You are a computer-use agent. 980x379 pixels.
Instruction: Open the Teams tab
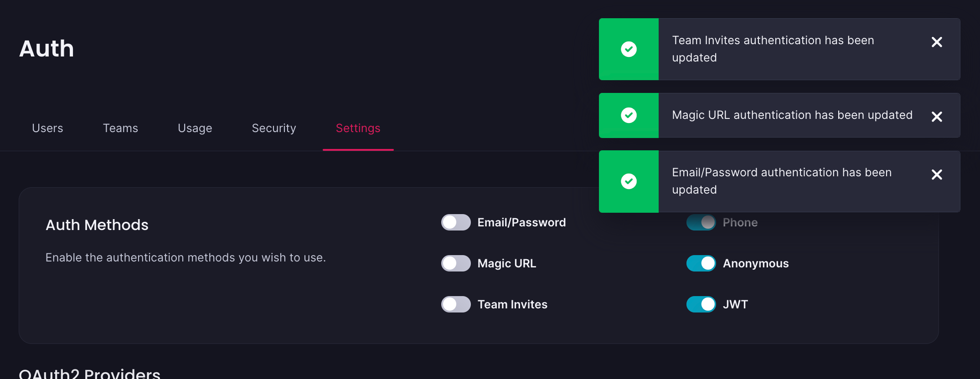(x=120, y=128)
